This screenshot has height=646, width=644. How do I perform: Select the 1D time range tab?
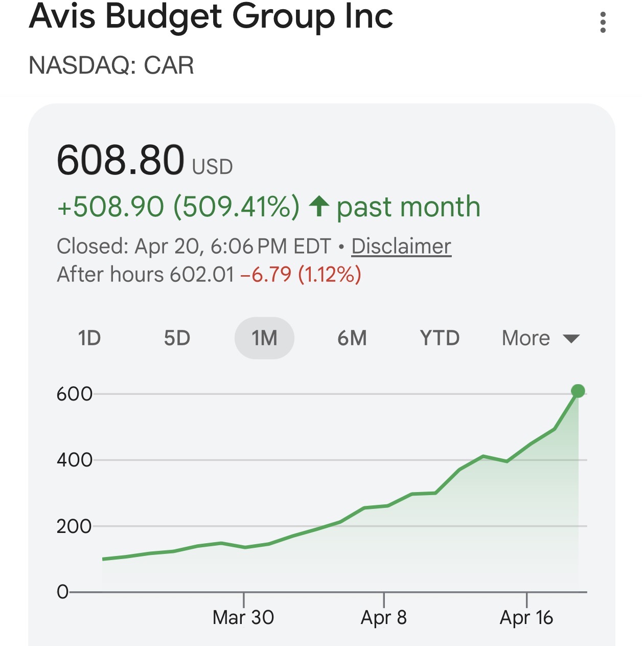(89, 338)
